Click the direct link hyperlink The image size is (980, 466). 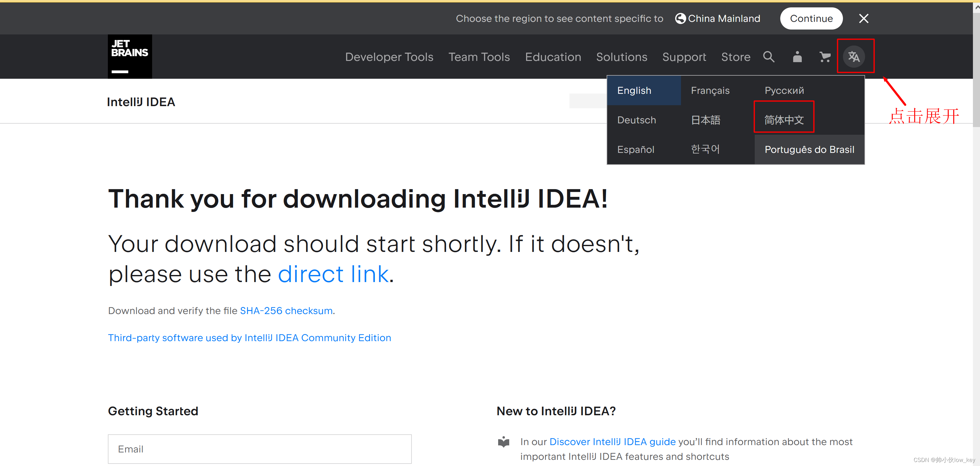click(333, 274)
